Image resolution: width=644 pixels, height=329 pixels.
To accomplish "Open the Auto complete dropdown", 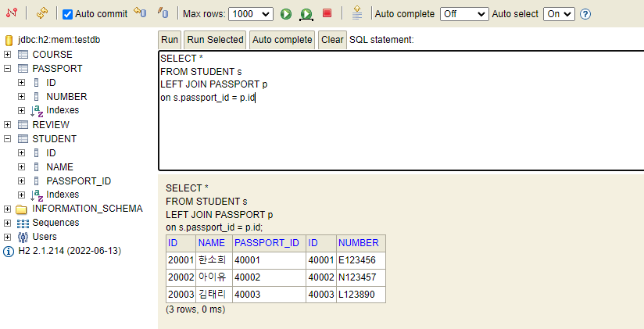I will [464, 14].
